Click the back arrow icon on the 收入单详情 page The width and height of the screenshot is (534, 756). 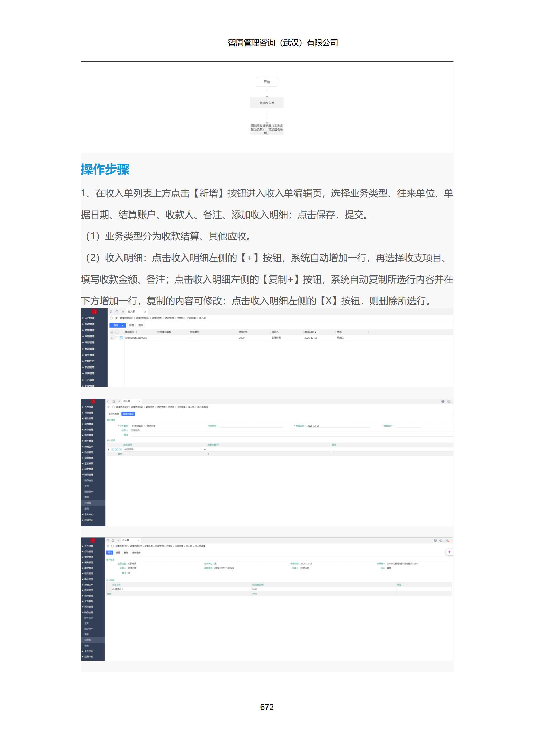[108, 540]
